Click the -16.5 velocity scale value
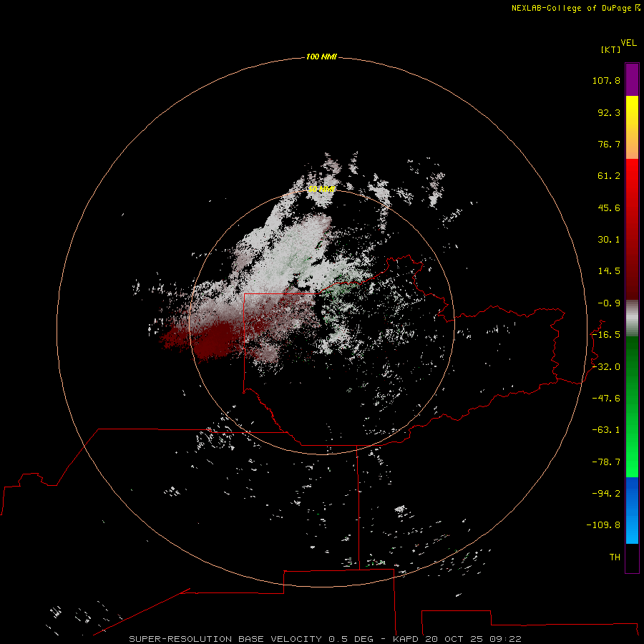This screenshot has width=644, height=644. tap(606, 335)
